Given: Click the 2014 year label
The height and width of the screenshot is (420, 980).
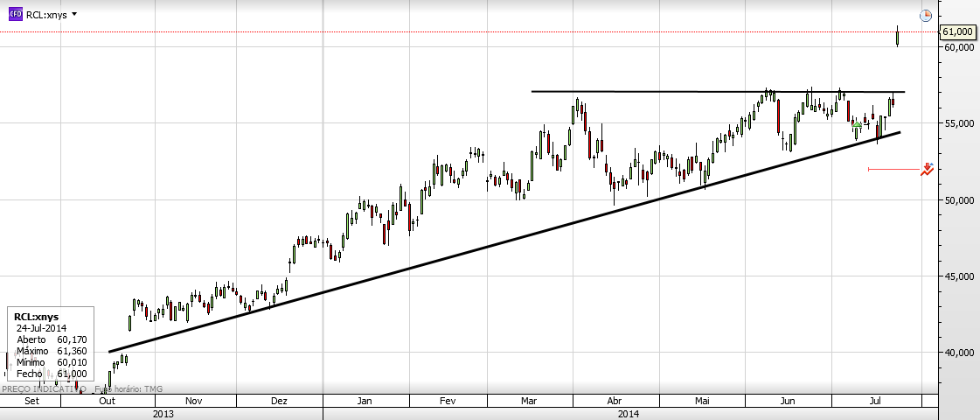Looking at the screenshot, I should [629, 414].
